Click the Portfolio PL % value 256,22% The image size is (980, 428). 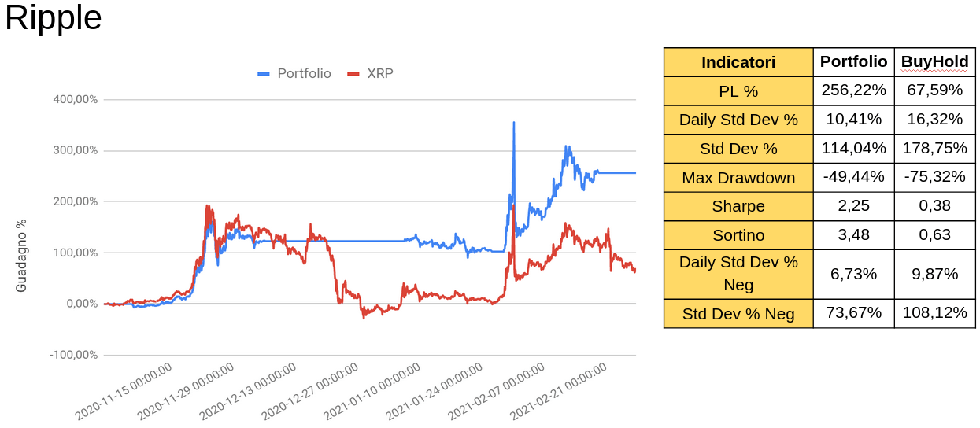click(853, 90)
